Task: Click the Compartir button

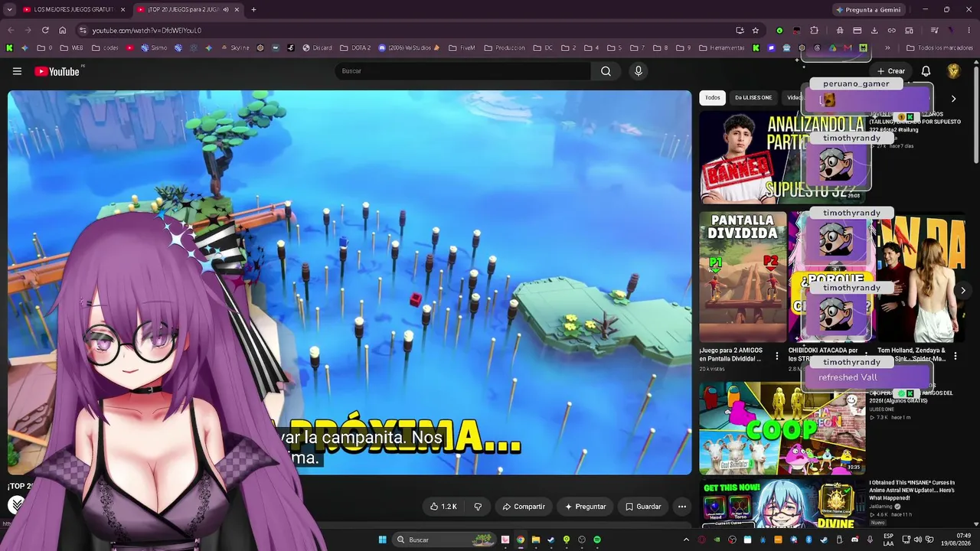Action: tap(524, 507)
